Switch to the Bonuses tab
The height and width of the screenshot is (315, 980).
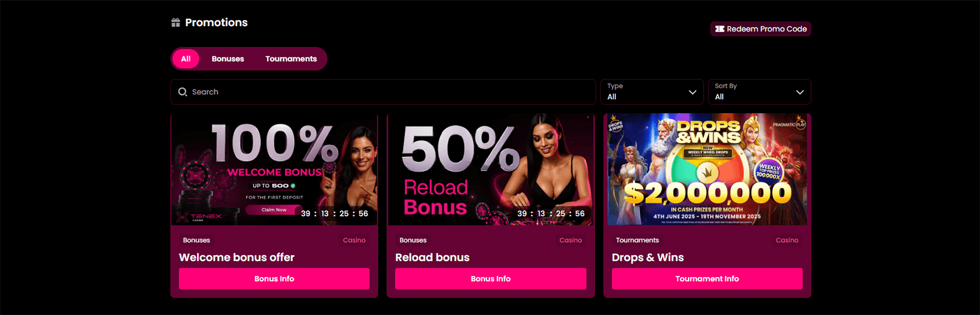tap(228, 59)
